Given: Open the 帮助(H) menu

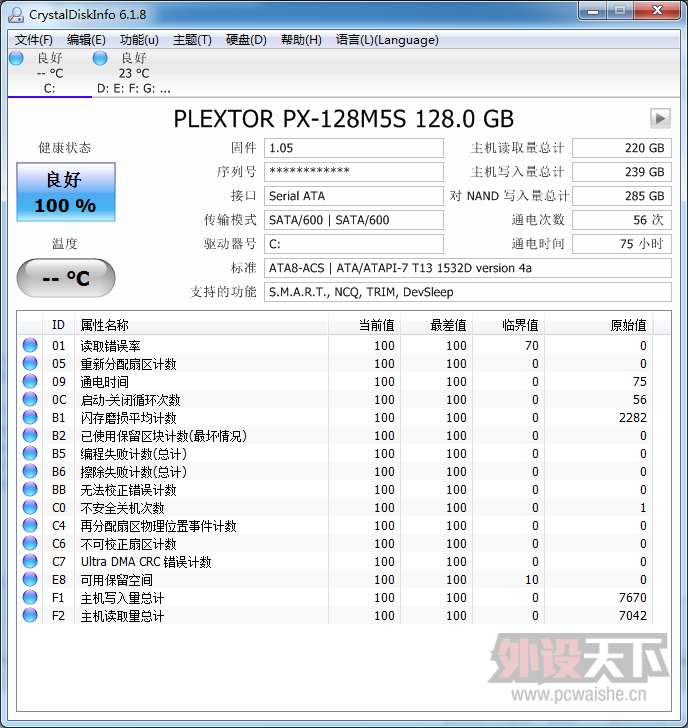Looking at the screenshot, I should tap(301, 40).
